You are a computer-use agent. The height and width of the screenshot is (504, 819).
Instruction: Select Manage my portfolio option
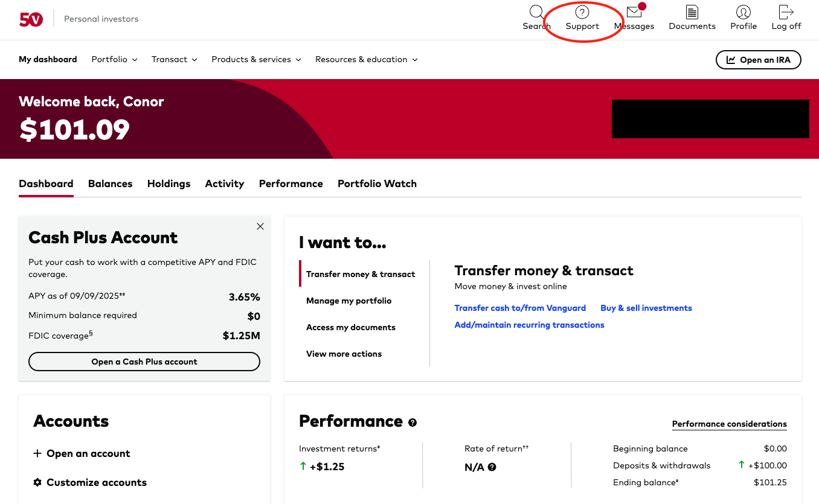click(348, 301)
